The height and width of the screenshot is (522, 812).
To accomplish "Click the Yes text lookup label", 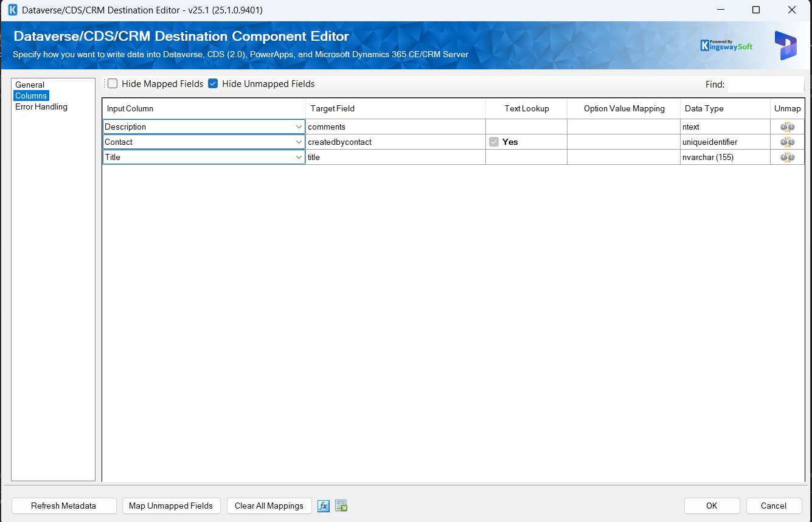I will click(510, 142).
